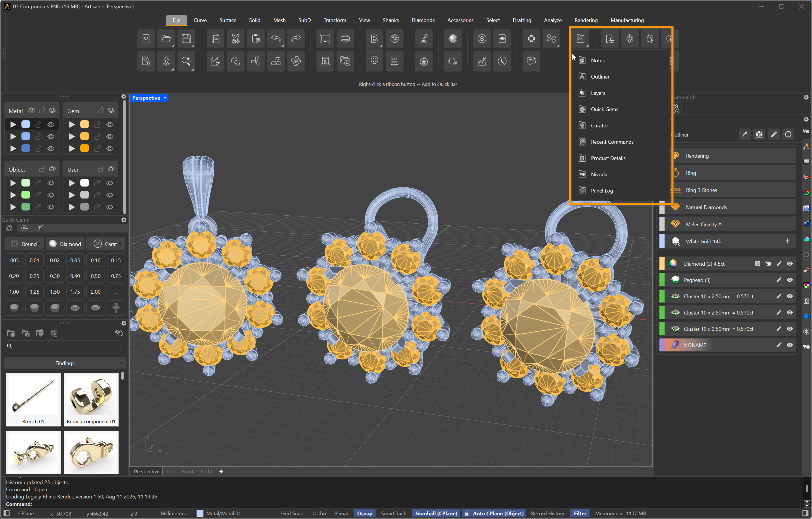Click the Print icon in ribbon
Screen dimensions: 812x519
pyautogui.click(x=345, y=39)
